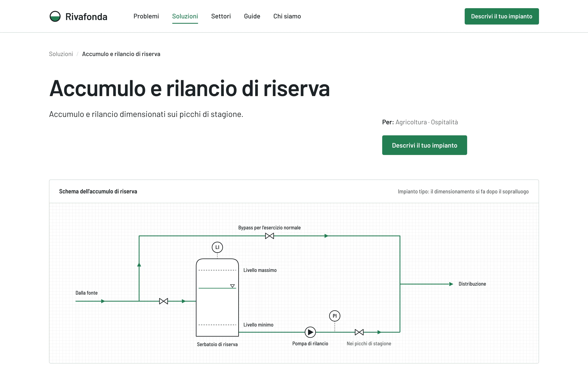
Task: Click the Ospitalità sector label
Action: pyautogui.click(x=444, y=122)
